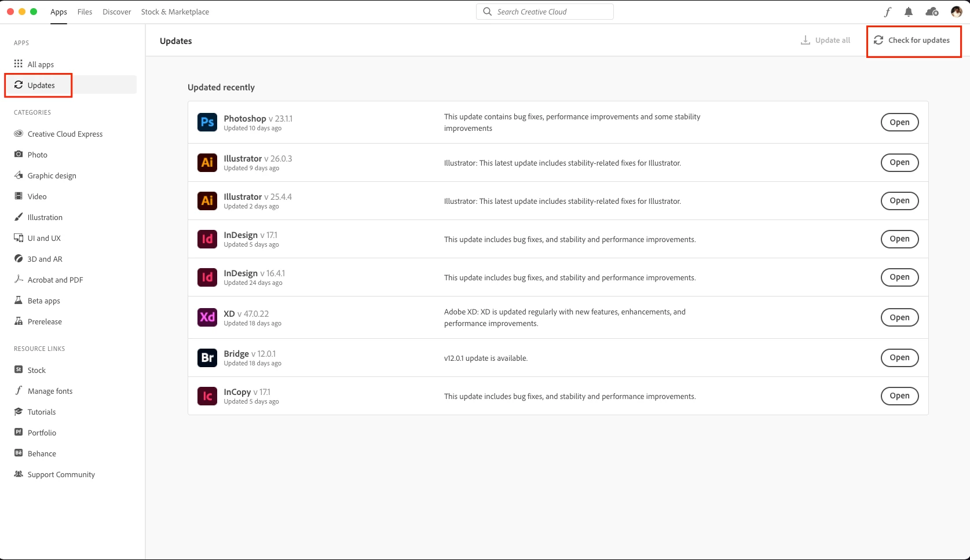Open the fonts icon in the top bar

click(x=887, y=12)
